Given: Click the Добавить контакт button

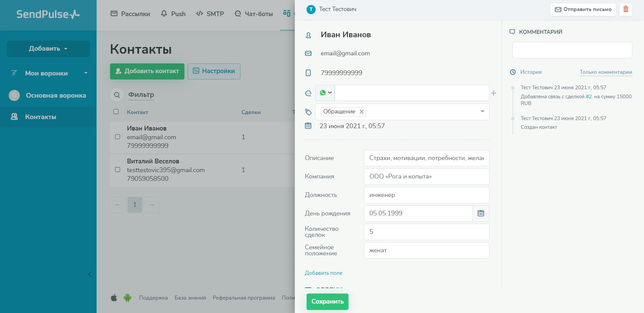Looking at the screenshot, I should 147,71.
